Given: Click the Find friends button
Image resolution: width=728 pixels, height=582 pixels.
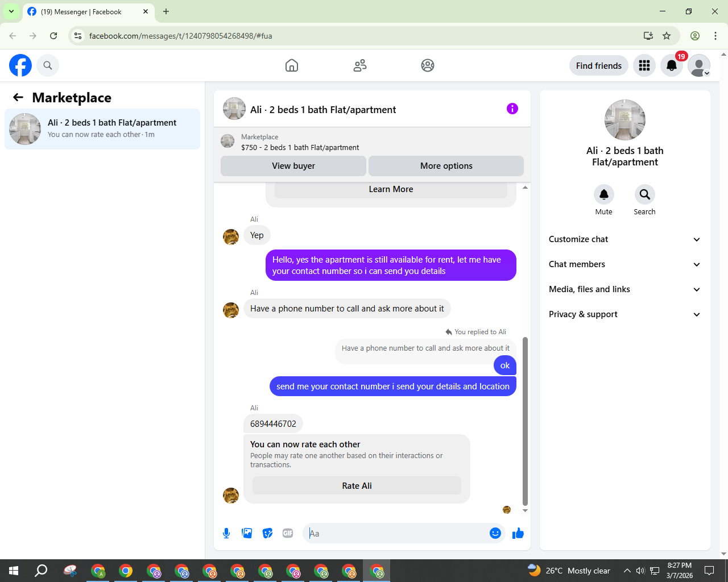Looking at the screenshot, I should click(x=599, y=65).
